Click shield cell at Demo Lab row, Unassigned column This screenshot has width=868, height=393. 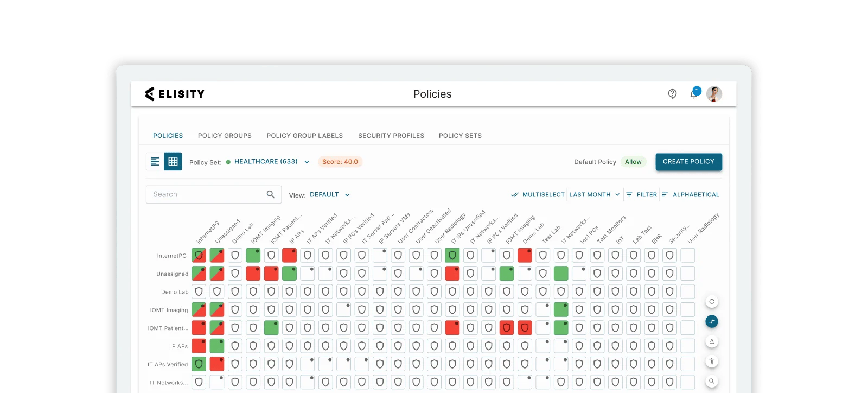click(x=217, y=291)
